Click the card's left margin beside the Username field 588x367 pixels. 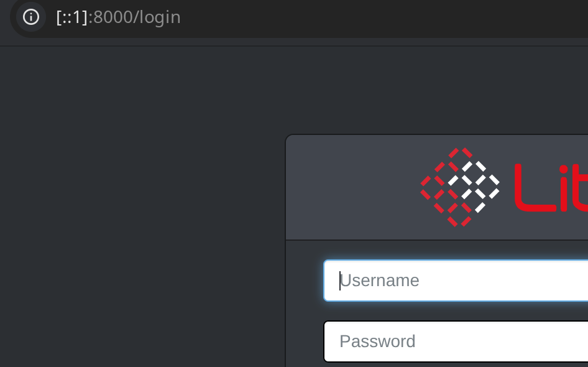pos(305,281)
